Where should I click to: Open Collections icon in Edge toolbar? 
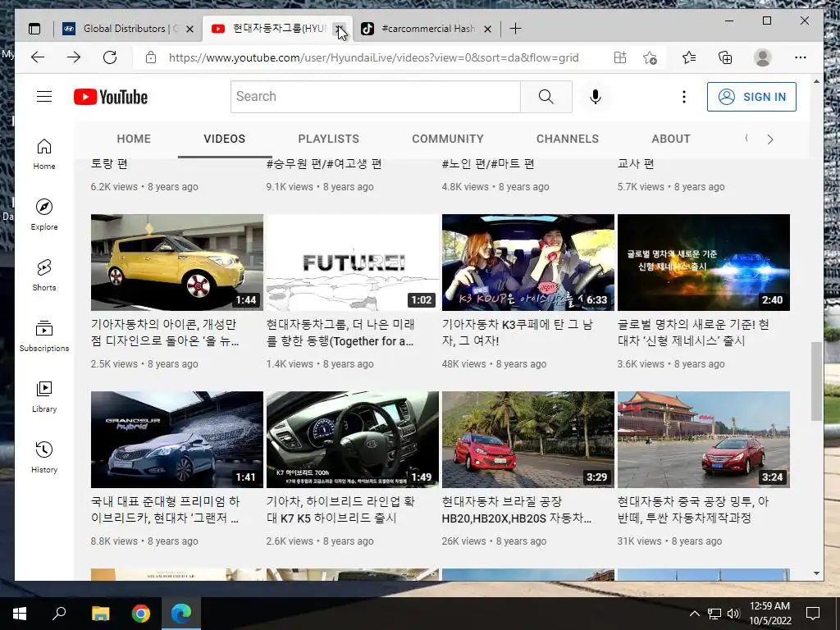pyautogui.click(x=725, y=57)
